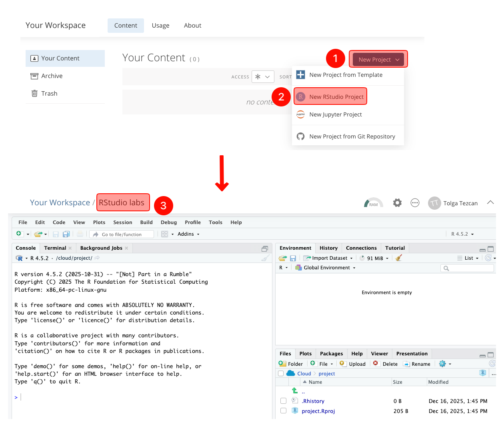
Task: Click the save current document icon
Action: click(56, 234)
